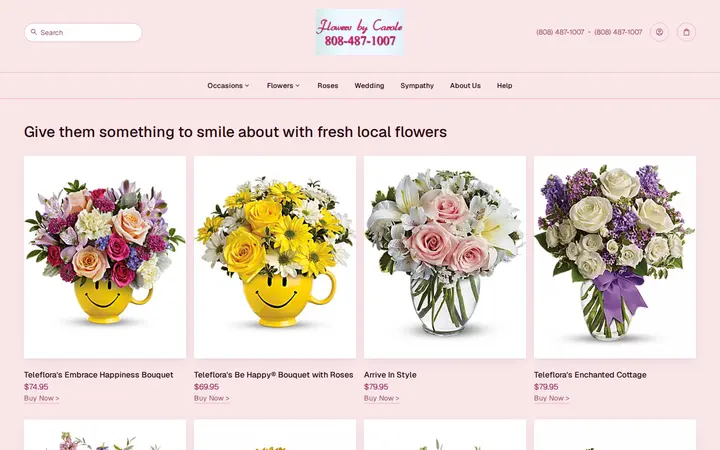This screenshot has width=720, height=450.
Task: Open the Roses menu item
Action: (x=327, y=85)
